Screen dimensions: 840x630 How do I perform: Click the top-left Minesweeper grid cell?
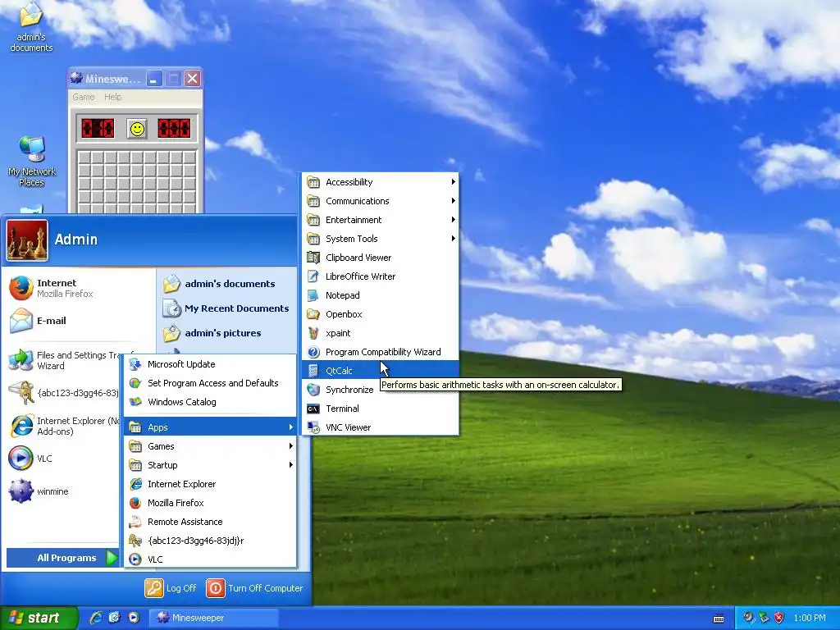(84, 157)
